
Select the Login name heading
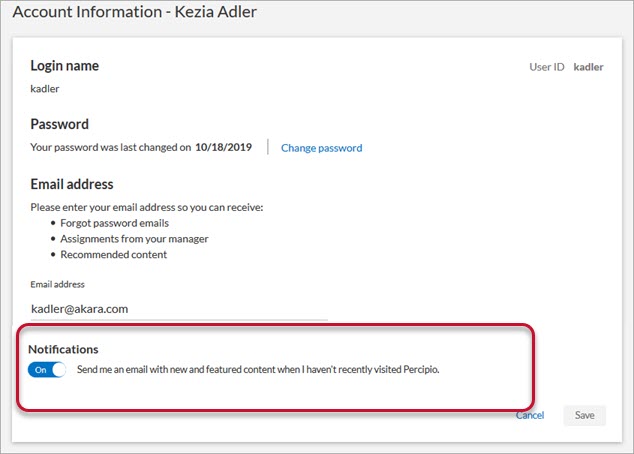pyautogui.click(x=65, y=66)
